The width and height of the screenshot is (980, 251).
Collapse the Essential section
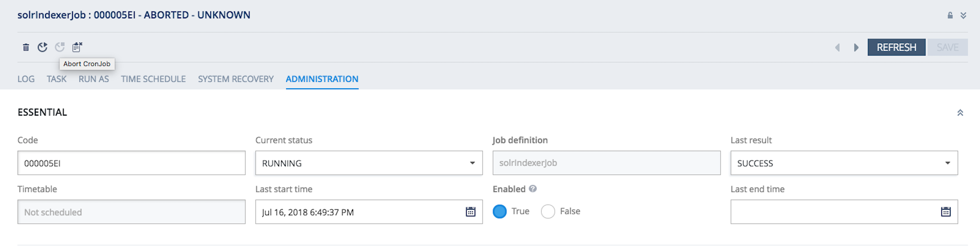pyautogui.click(x=960, y=113)
